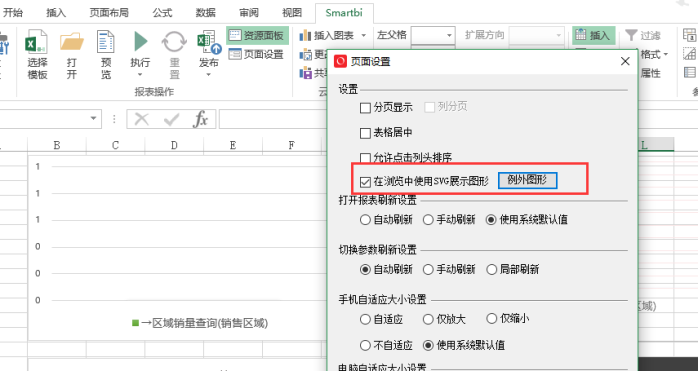The height and width of the screenshot is (371, 698).
Task: Open the 公式 ribbon tab
Action: pos(162,12)
